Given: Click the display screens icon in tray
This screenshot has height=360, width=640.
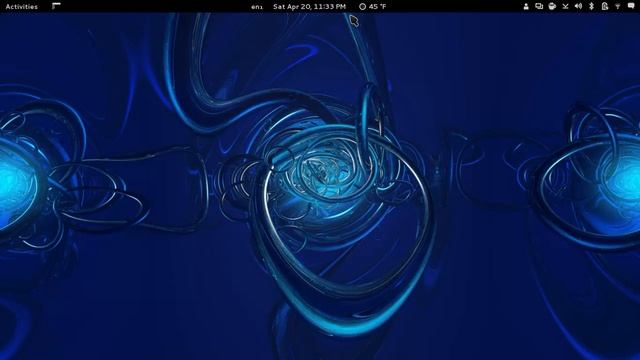Looking at the screenshot, I should (x=539, y=7).
